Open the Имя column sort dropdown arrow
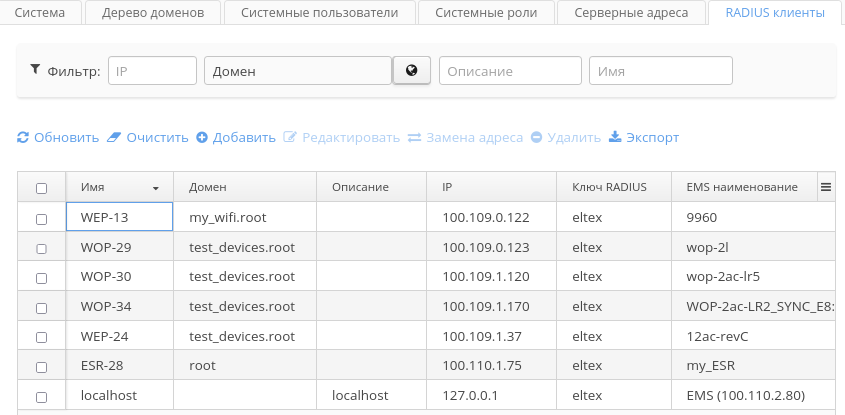 tap(156, 188)
